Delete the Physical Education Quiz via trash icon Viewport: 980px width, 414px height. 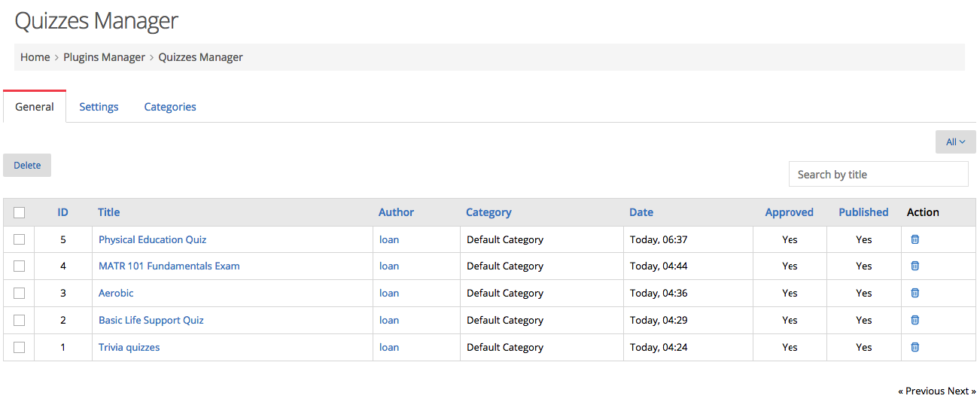pyautogui.click(x=915, y=239)
